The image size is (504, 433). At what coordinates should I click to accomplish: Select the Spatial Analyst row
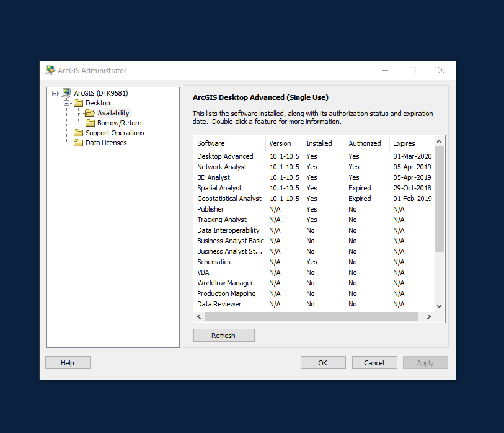314,188
